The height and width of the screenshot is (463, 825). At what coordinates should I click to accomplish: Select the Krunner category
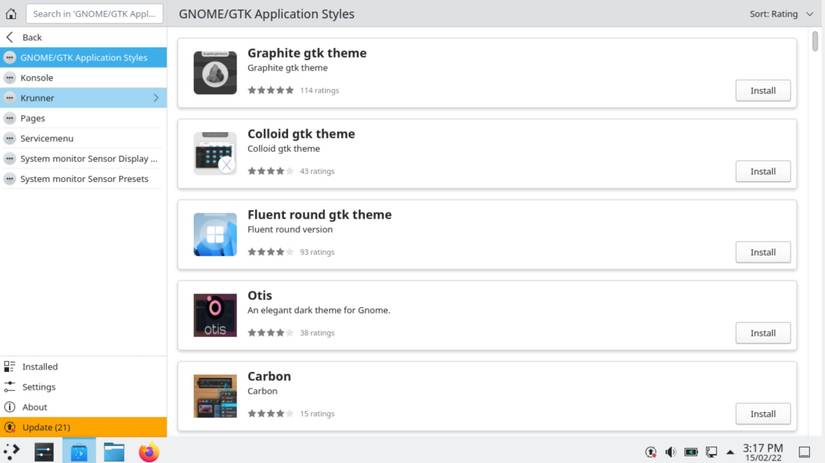point(83,98)
